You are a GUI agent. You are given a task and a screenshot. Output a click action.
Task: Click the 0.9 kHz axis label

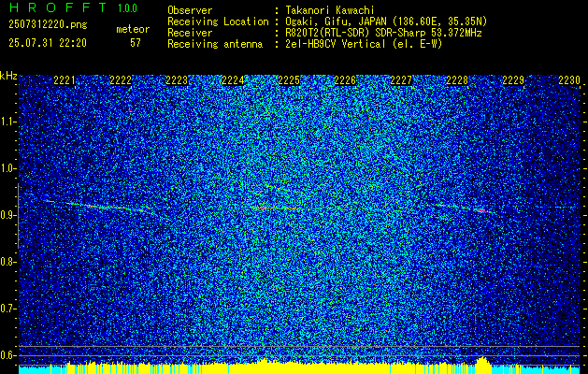[x=7, y=215]
